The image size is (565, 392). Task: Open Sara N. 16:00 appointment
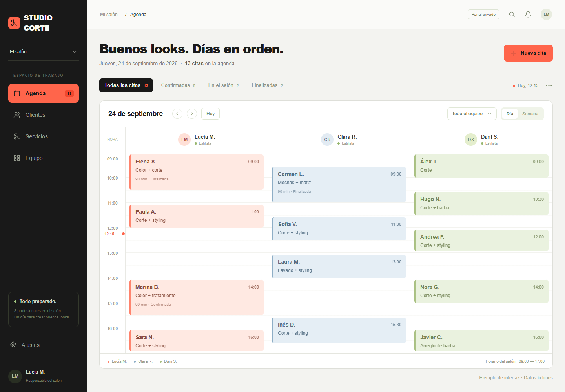pos(197,341)
